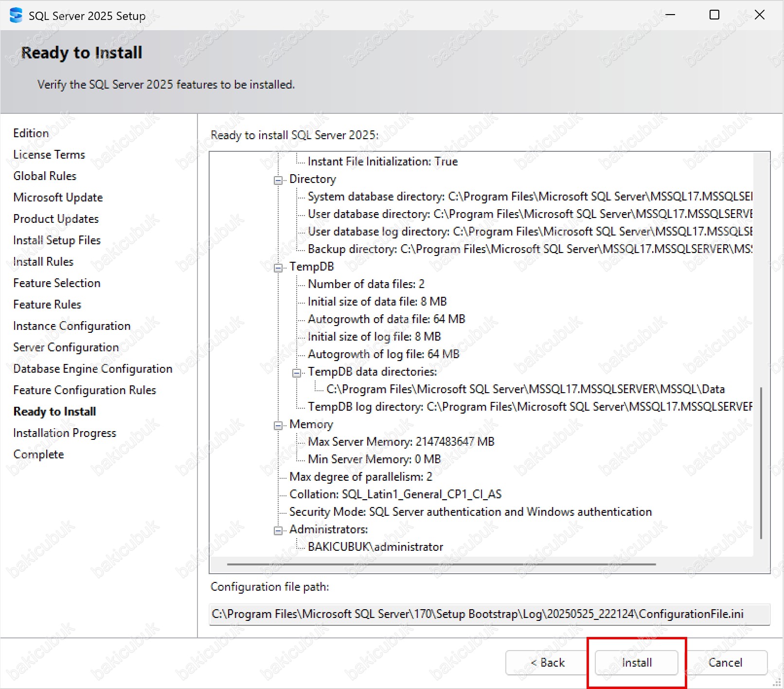Select the Edition step in sidebar
The image size is (784, 689).
[31, 133]
